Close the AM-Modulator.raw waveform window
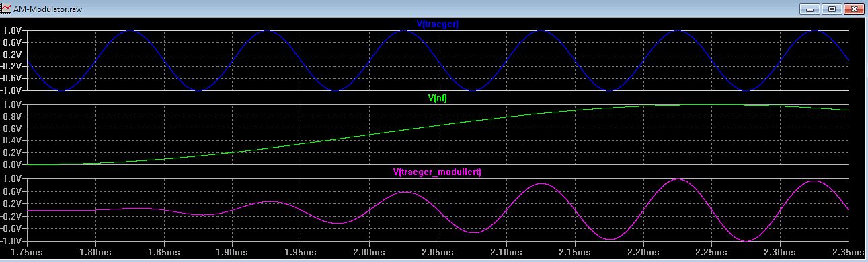This screenshot has width=868, height=262. pyautogui.click(x=853, y=9)
